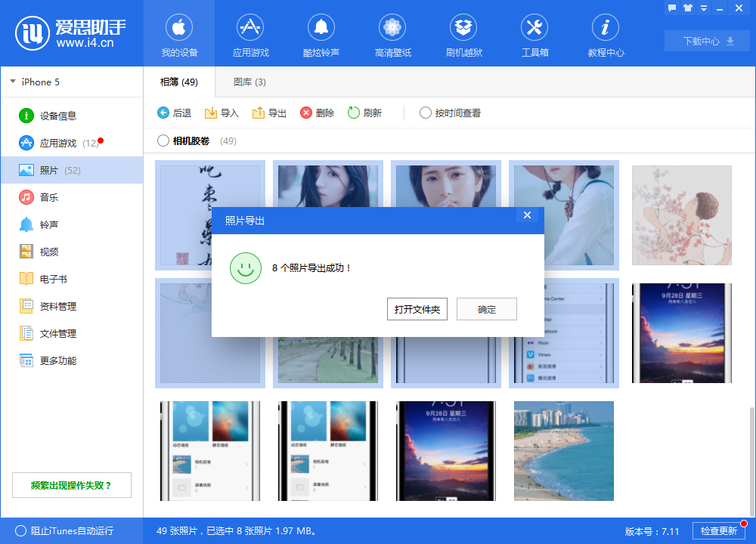Click 检查更新 to check for updates
This screenshot has height=544, width=756.
[718, 531]
